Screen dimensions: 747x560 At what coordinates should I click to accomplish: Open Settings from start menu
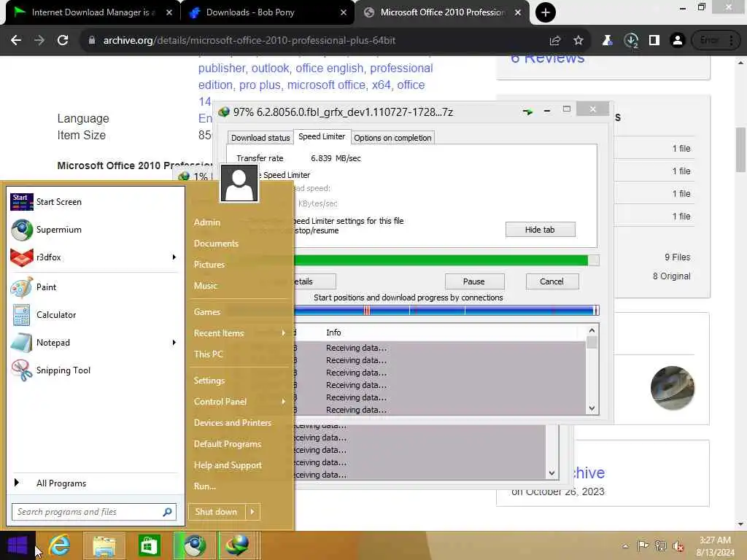(209, 381)
